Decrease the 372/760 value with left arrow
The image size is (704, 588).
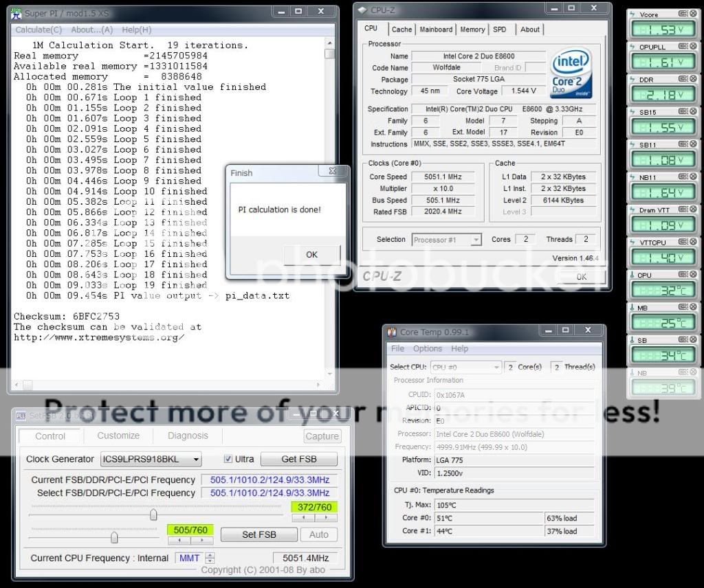click(x=303, y=517)
